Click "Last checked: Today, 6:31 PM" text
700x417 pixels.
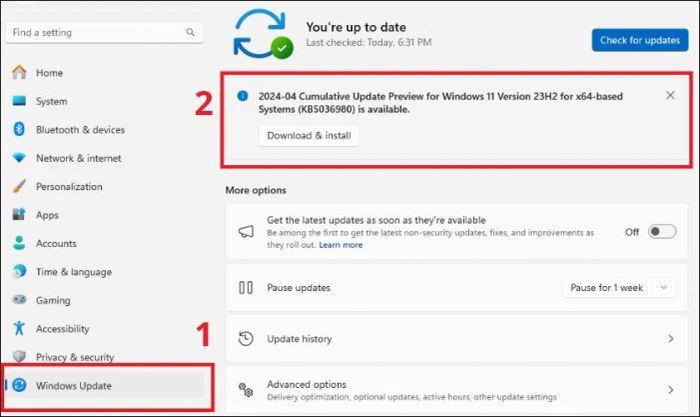tap(369, 42)
